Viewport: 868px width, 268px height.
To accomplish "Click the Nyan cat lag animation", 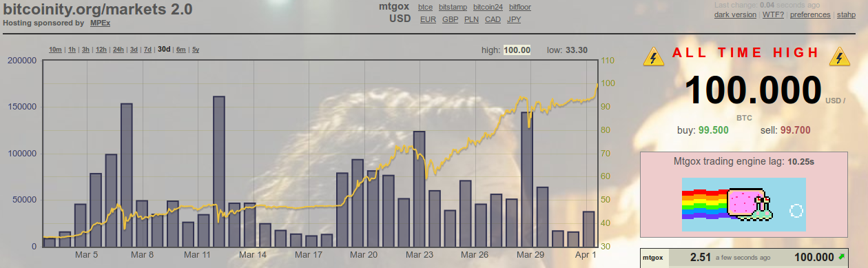I will [x=743, y=204].
